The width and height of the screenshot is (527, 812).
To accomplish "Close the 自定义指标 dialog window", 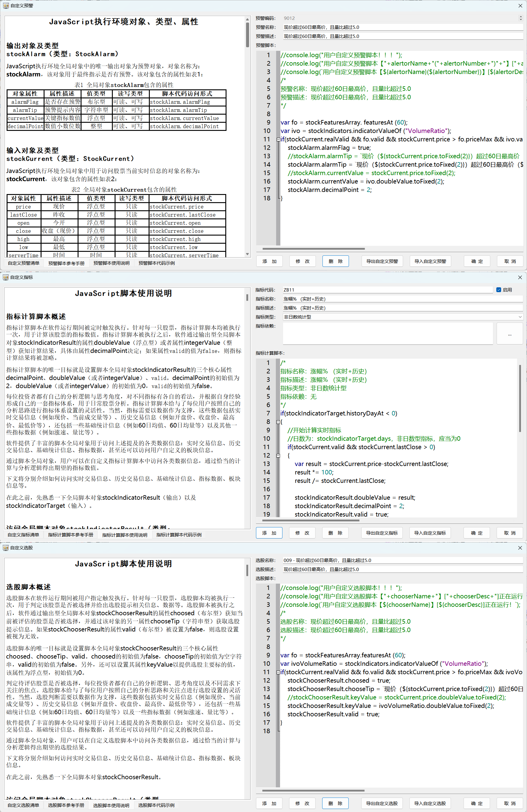I will pos(520,277).
